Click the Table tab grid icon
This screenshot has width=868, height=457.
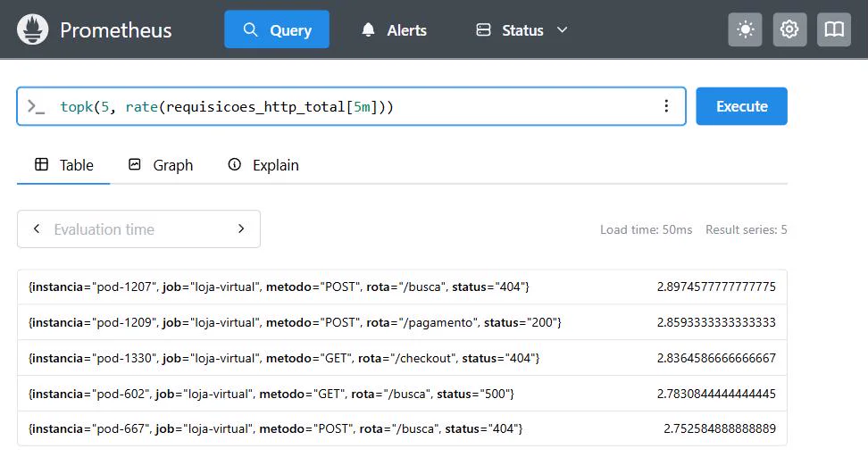coord(41,164)
